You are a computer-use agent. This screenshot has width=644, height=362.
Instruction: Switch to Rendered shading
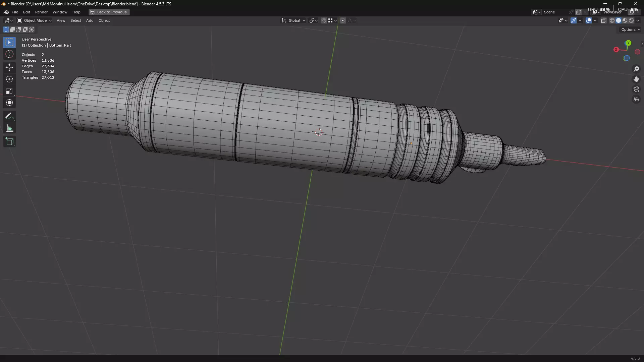pyautogui.click(x=631, y=20)
